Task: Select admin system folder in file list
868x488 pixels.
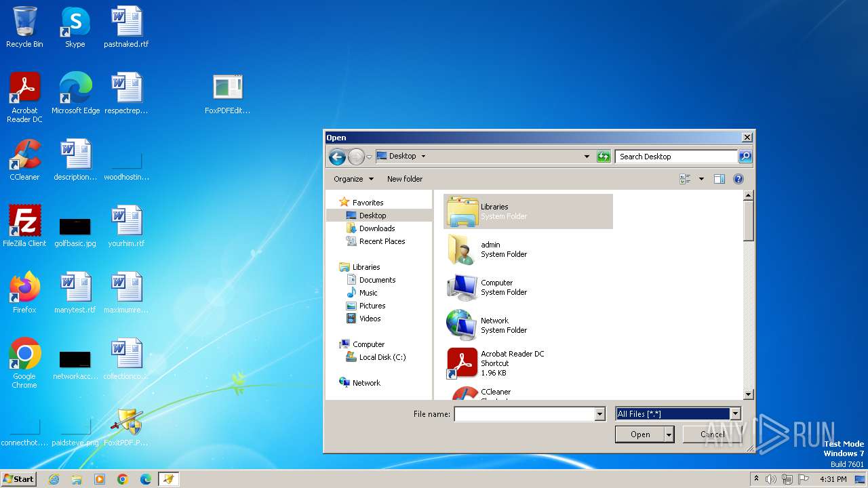Action: 528,249
